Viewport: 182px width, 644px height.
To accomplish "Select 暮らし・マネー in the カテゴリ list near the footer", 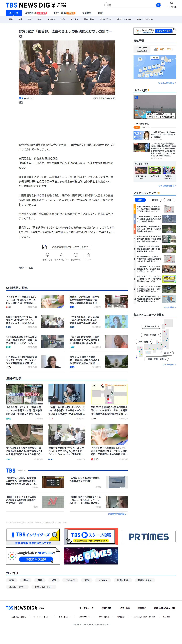I will [x=17, y=587].
